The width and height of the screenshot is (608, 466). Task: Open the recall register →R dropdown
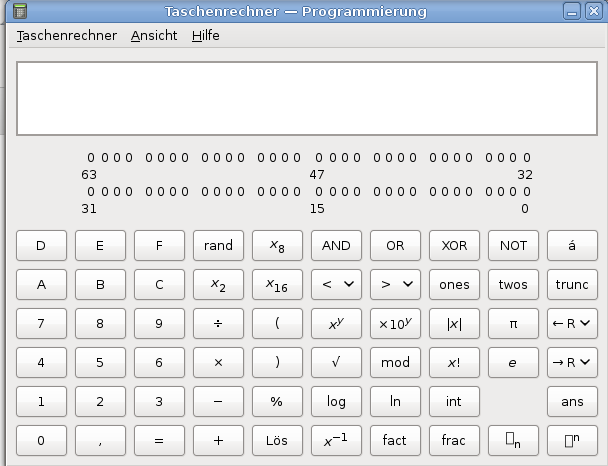pyautogui.click(x=572, y=362)
